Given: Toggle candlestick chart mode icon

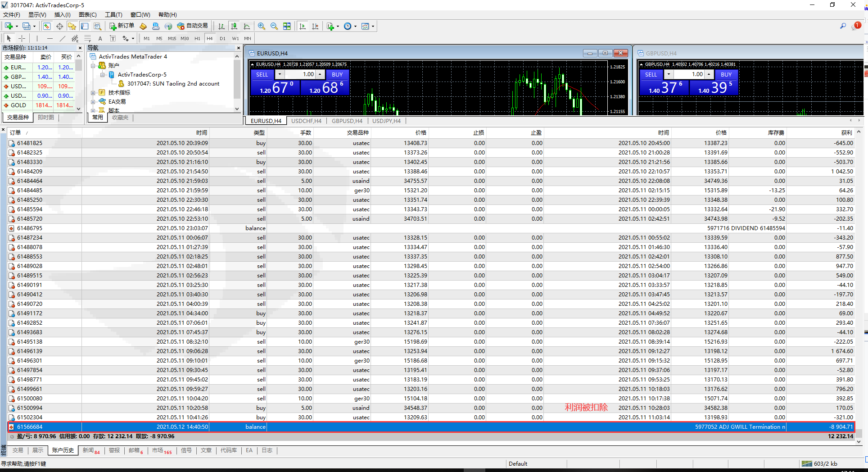Looking at the screenshot, I should (234, 26).
